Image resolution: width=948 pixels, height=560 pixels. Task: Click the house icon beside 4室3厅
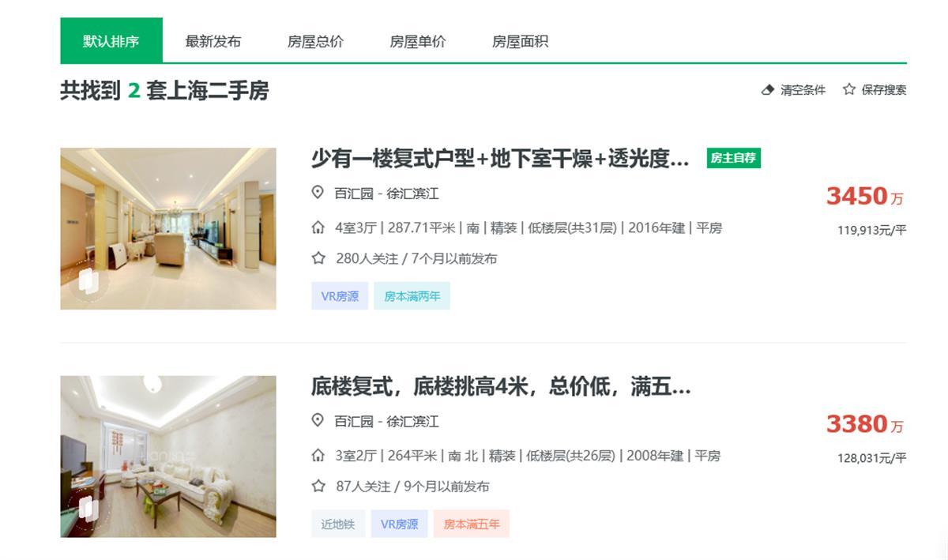[x=318, y=228]
